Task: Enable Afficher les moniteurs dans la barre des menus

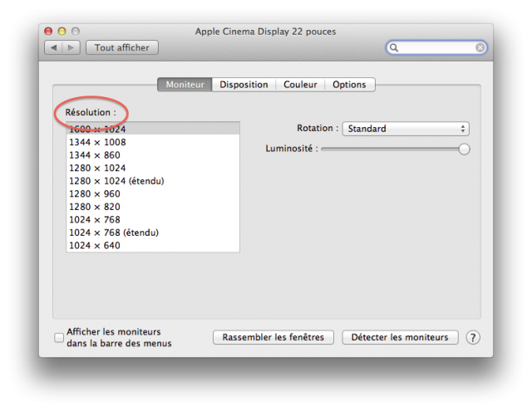Action: (59, 337)
